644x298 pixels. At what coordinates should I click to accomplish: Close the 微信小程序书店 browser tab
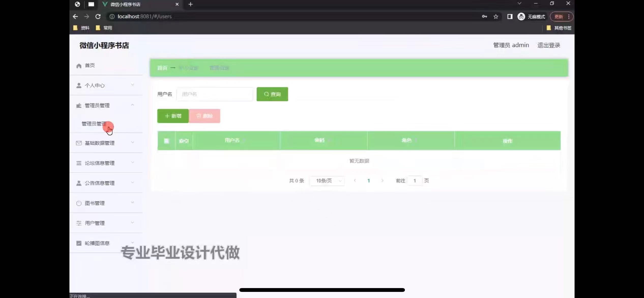coord(177,4)
